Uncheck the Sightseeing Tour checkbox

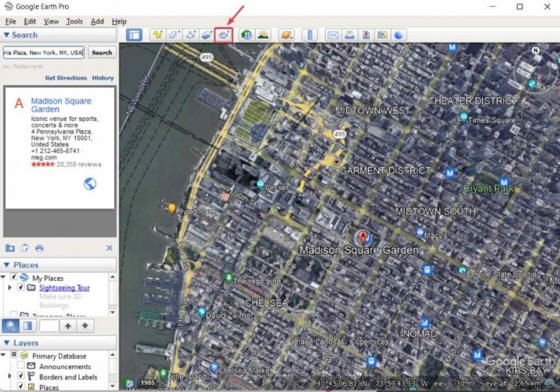click(x=21, y=287)
